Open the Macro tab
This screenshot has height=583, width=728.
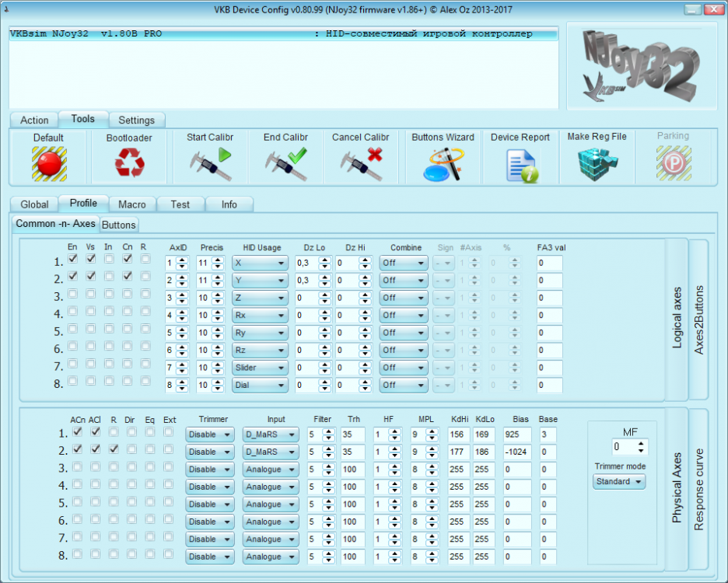coord(132,204)
